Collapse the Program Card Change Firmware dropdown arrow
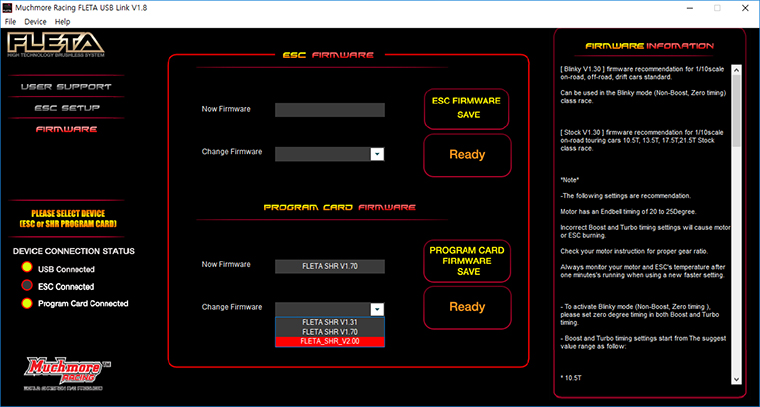The image size is (760, 407). (x=377, y=309)
